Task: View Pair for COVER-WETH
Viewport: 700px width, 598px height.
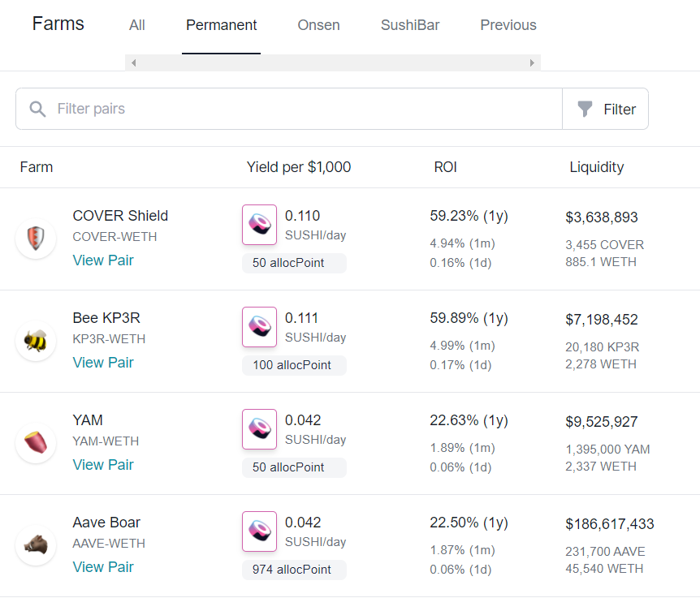Action: click(103, 260)
